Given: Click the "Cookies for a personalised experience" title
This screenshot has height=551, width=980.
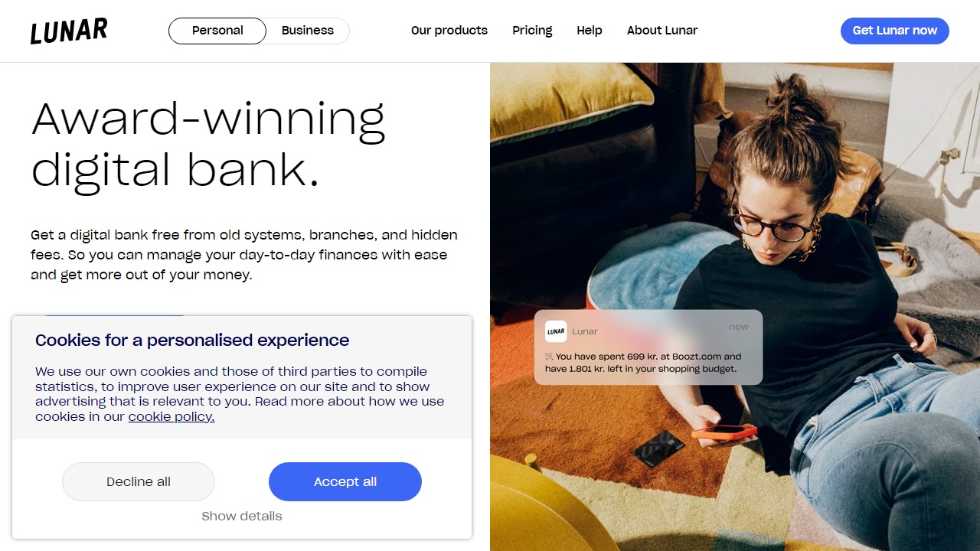Looking at the screenshot, I should (192, 341).
